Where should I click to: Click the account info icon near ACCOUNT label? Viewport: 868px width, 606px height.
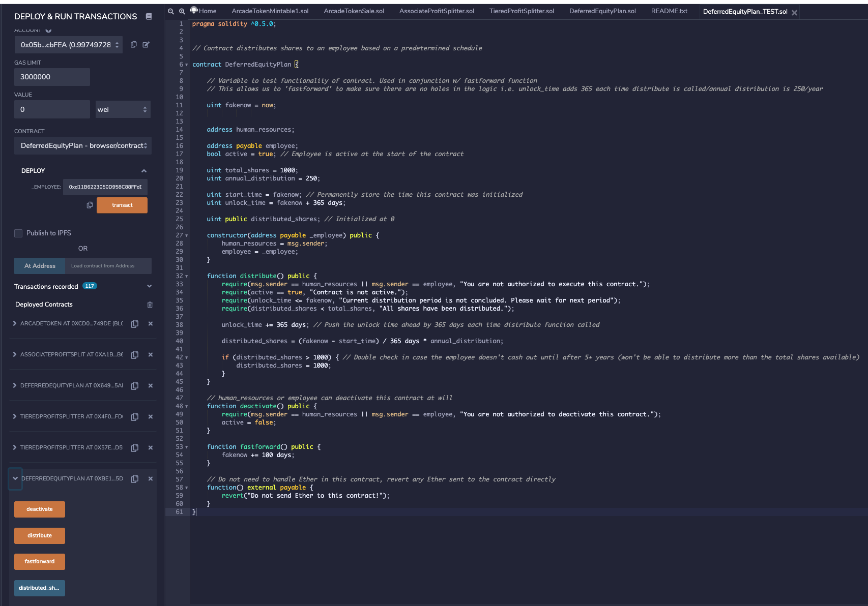[49, 31]
